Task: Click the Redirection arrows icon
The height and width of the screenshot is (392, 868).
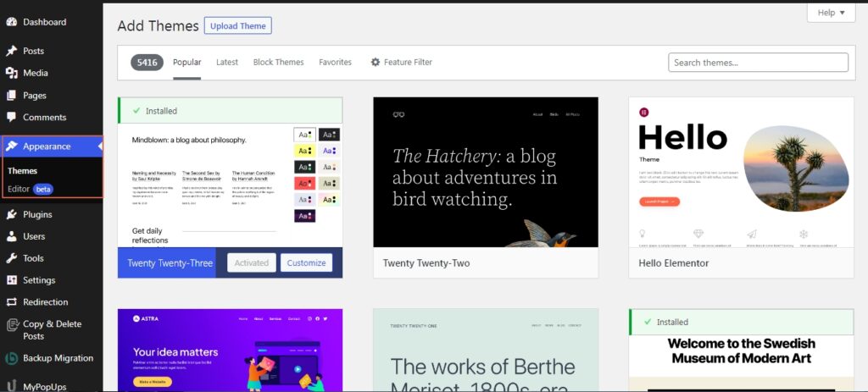Action: pos(12,302)
